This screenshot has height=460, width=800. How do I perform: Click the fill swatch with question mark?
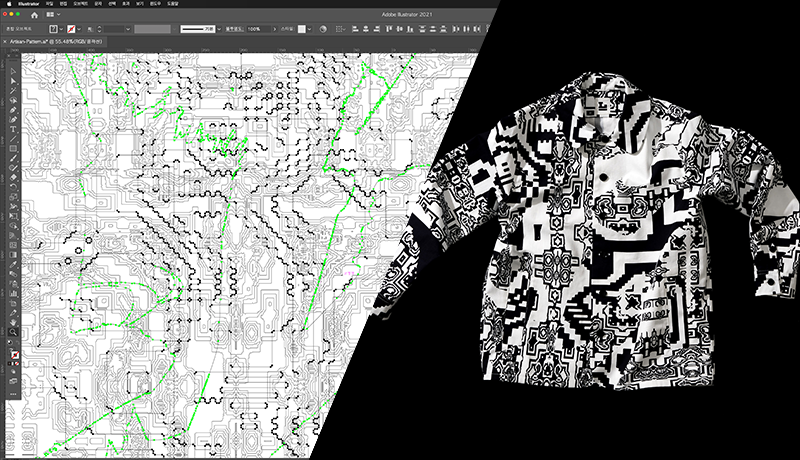53,29
